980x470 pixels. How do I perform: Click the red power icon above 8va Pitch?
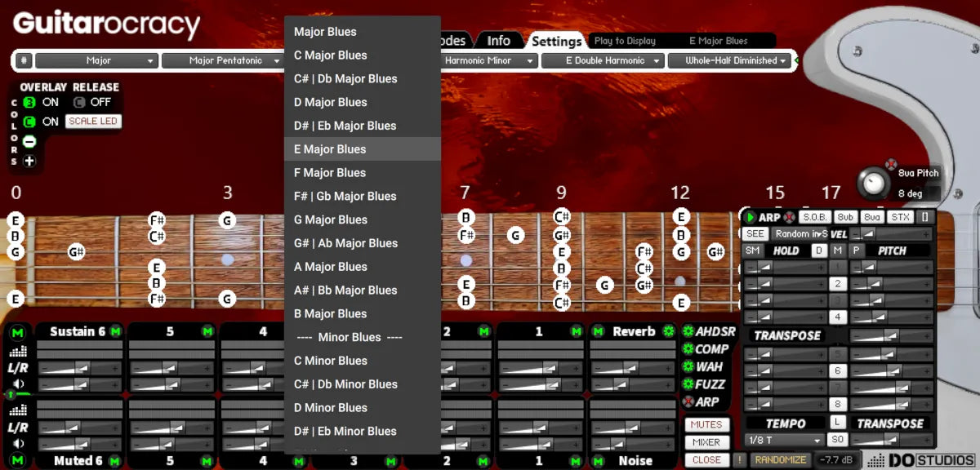(x=891, y=163)
